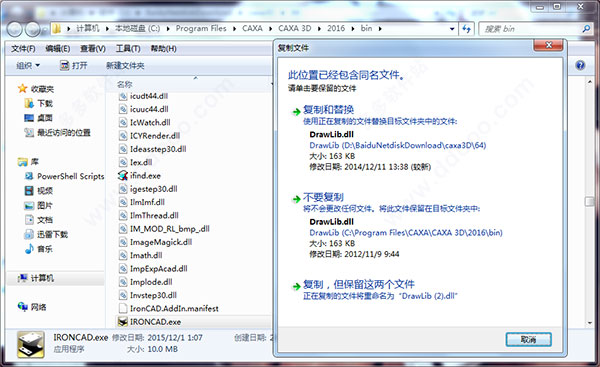
Task: Click the explorer window vertical scrollbar thumb
Action: (x=589, y=201)
